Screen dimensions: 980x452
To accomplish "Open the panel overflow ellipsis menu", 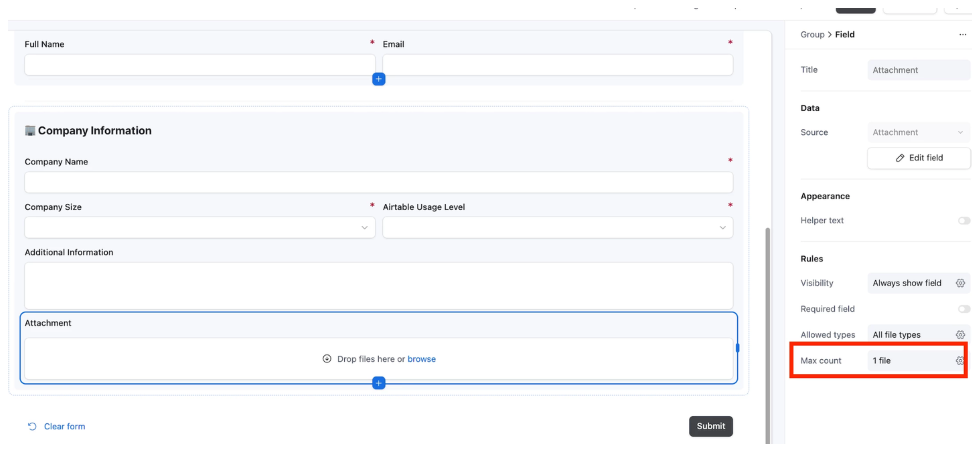I will point(963,34).
